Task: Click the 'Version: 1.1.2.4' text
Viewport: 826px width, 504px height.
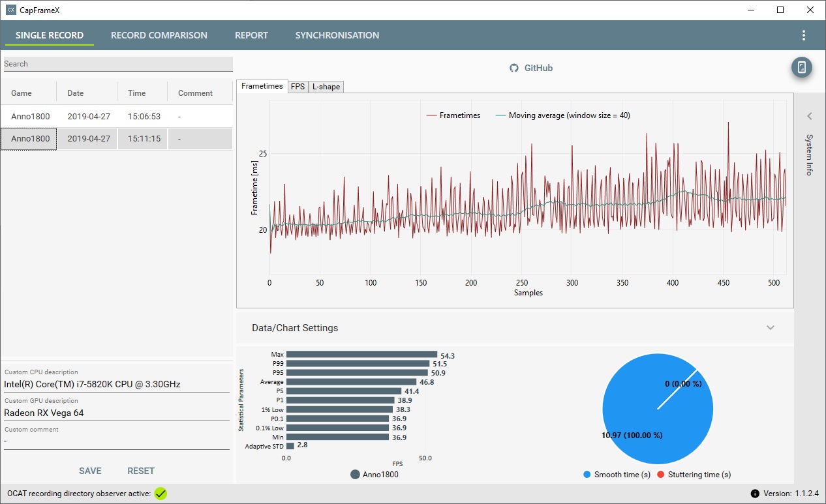Action: click(791, 494)
